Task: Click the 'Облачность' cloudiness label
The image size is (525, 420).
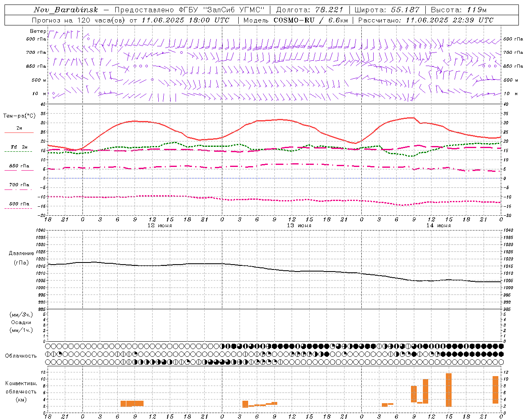Action: [21, 356]
